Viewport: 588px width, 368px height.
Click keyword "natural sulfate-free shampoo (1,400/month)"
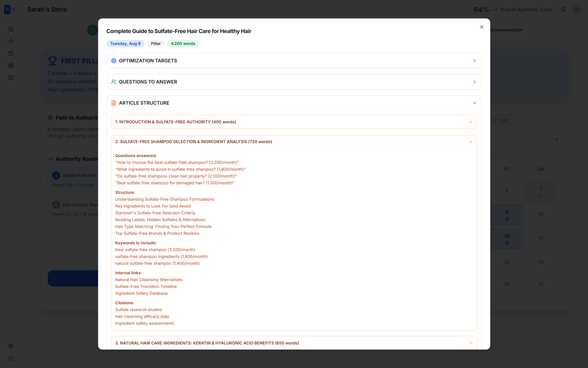157,263
